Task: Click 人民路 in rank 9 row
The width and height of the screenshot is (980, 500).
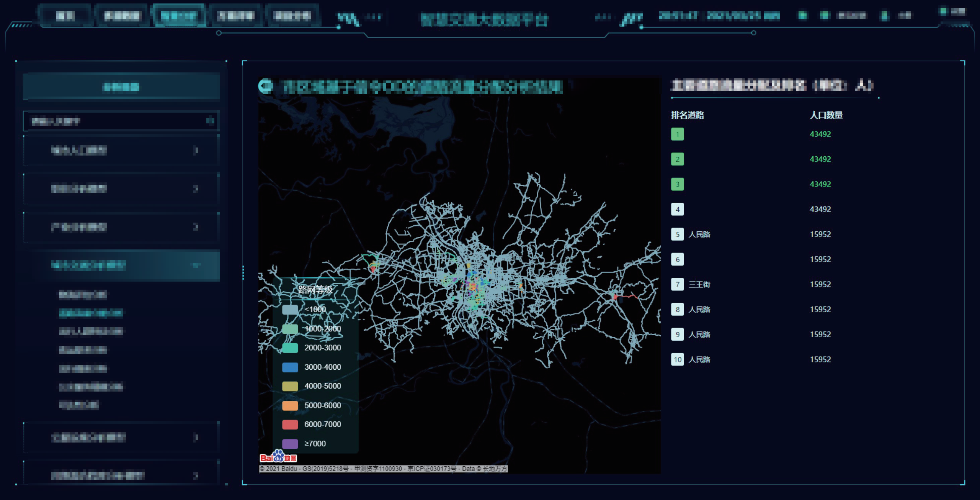Action: tap(699, 334)
